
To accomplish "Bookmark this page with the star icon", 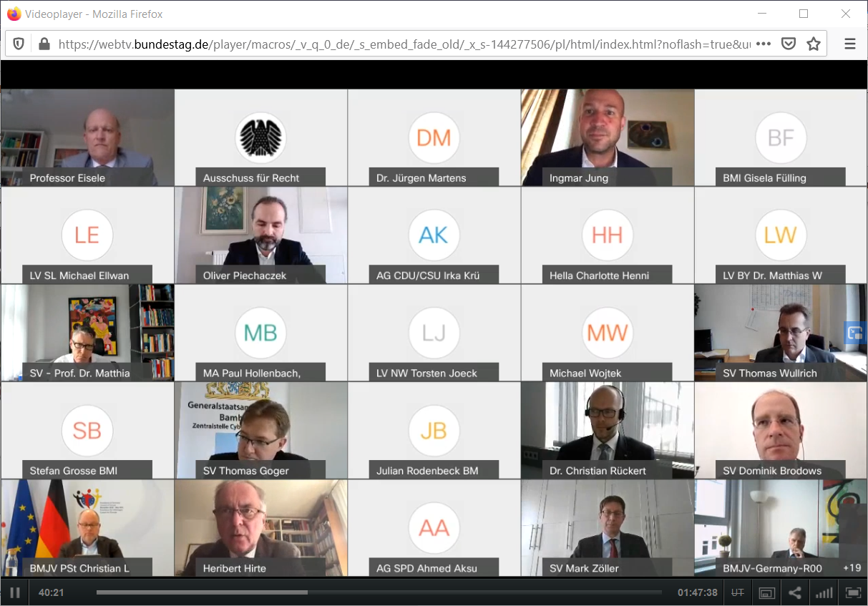I will 814,44.
